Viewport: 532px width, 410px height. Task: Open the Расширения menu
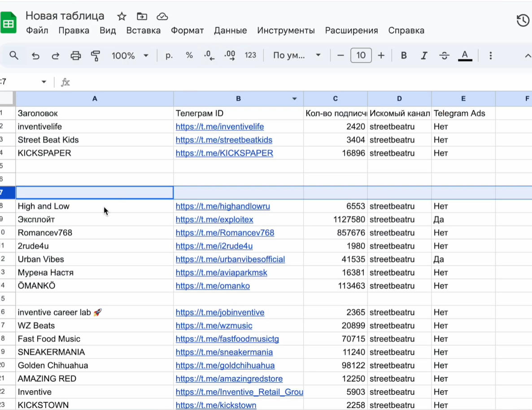[x=351, y=31]
